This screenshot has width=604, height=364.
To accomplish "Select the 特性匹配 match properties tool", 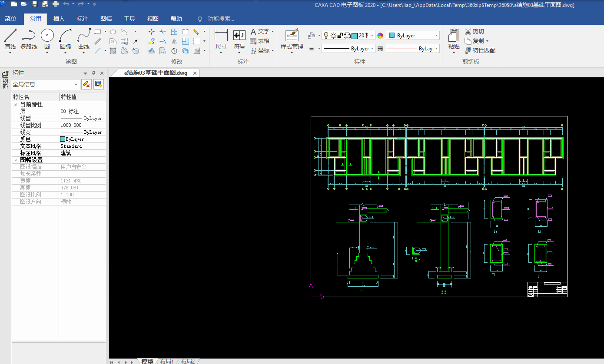I will click(480, 50).
